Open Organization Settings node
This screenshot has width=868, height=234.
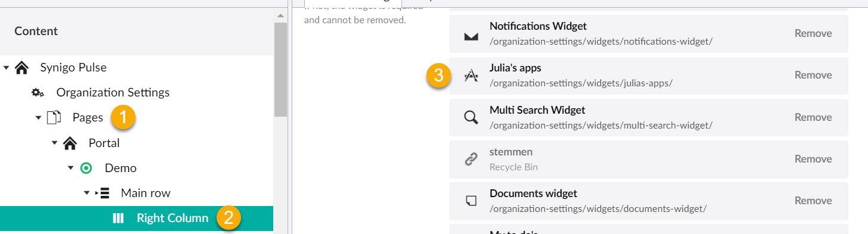click(113, 92)
